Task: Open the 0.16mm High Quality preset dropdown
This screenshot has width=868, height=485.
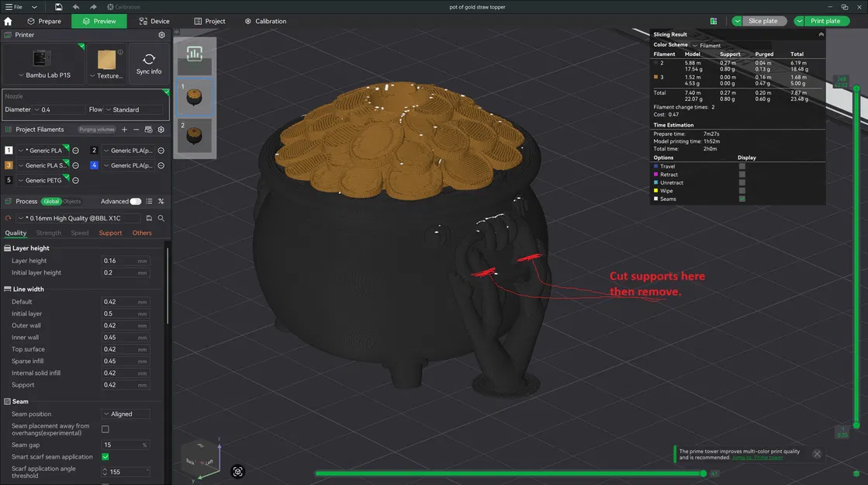Action: [78, 218]
